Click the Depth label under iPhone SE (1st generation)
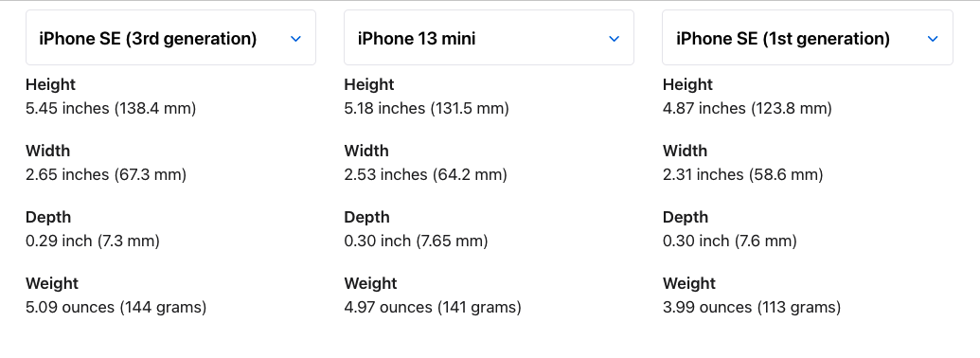The width and height of the screenshot is (980, 358). click(685, 218)
